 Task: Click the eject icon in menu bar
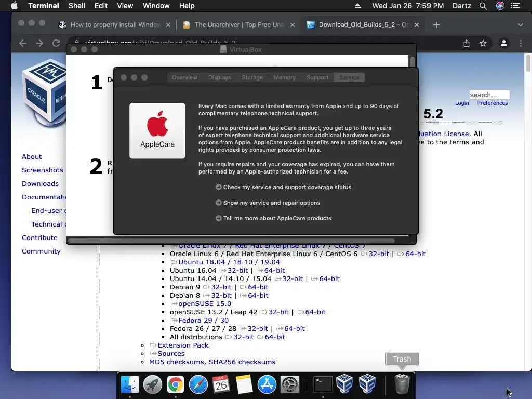357,6
